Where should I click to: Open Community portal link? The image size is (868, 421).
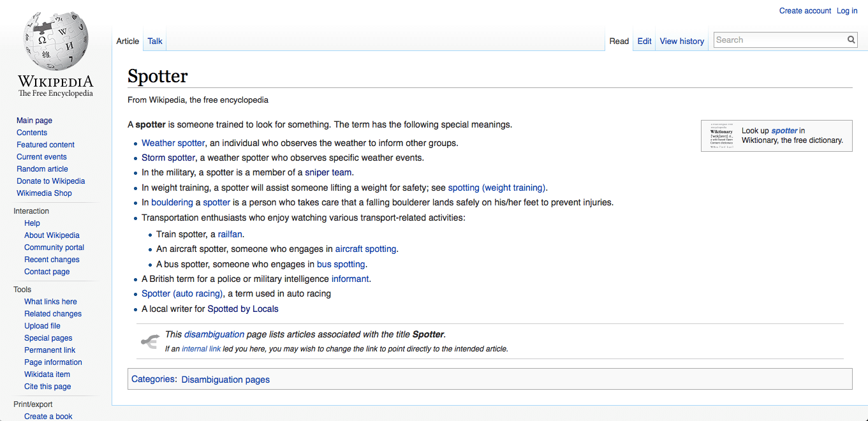coord(54,247)
